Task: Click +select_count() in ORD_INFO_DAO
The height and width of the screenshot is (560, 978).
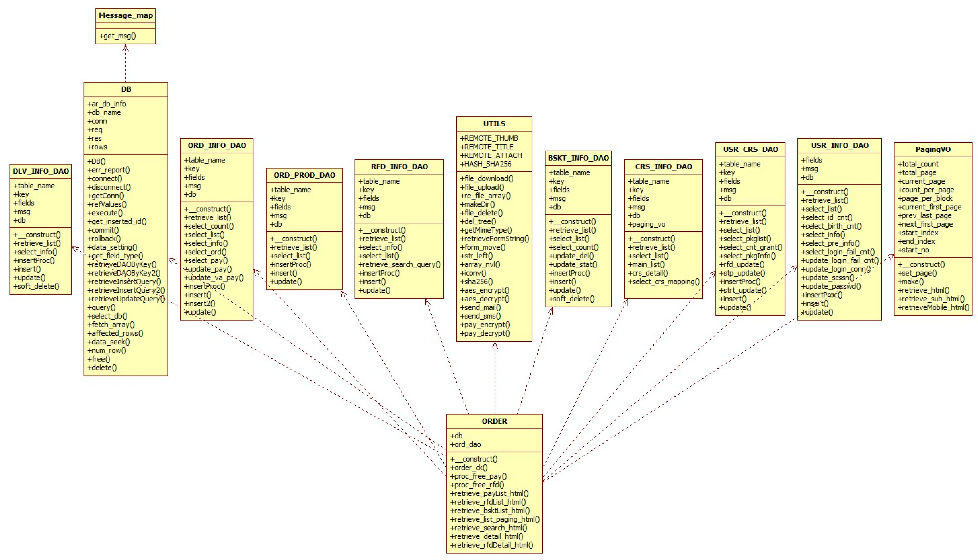Action: pos(208,226)
